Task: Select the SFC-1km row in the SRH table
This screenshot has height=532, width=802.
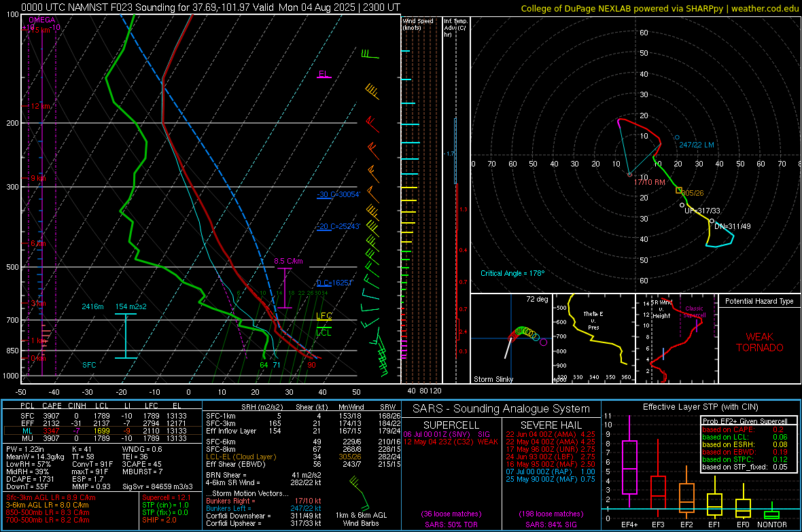Action: pos(303,416)
